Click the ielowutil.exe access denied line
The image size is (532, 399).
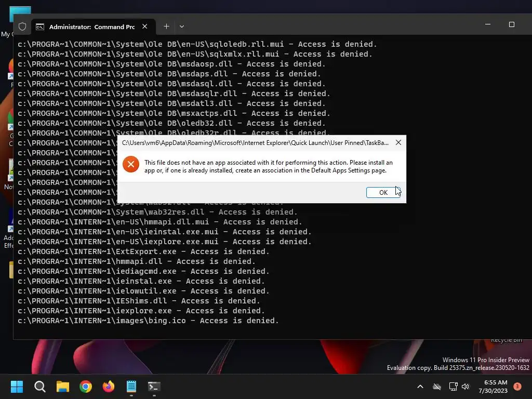point(143,291)
